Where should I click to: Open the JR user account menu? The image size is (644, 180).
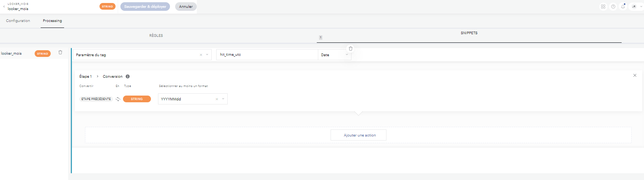click(636, 7)
